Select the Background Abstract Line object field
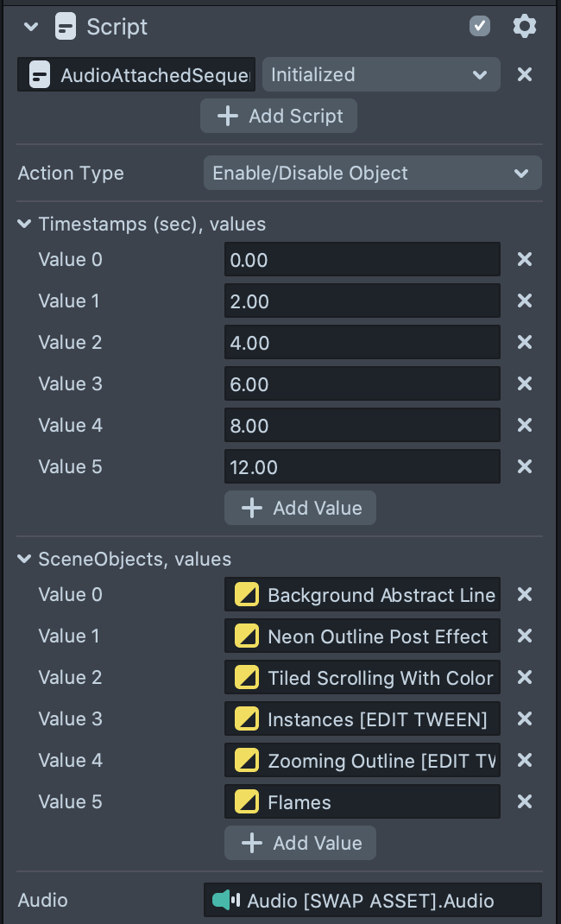The width and height of the screenshot is (561, 924). (362, 594)
